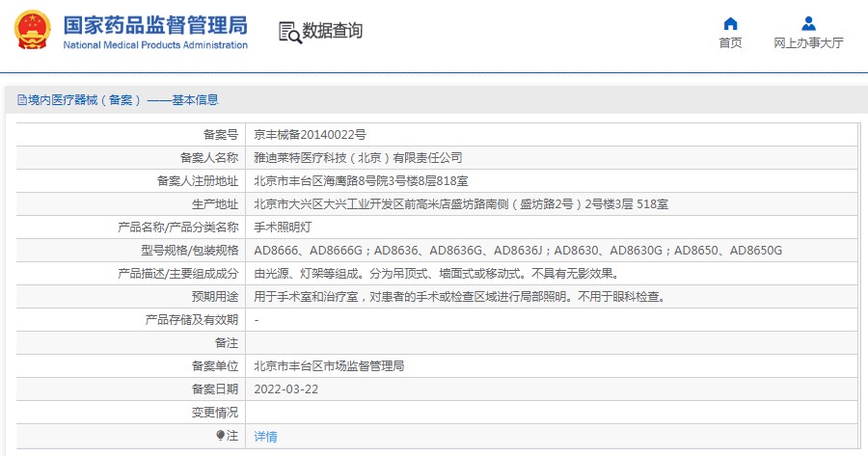This screenshot has width=868, height=456.
Task: Click the document icon before 境内医疗器械
Action: point(22,100)
